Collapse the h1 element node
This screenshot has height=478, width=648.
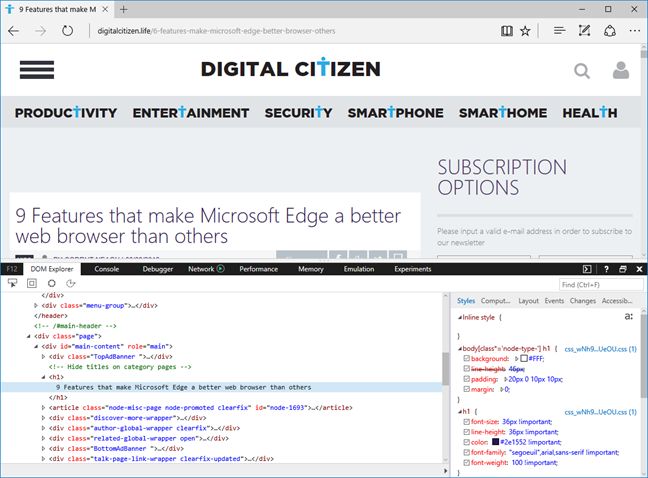pos(43,377)
